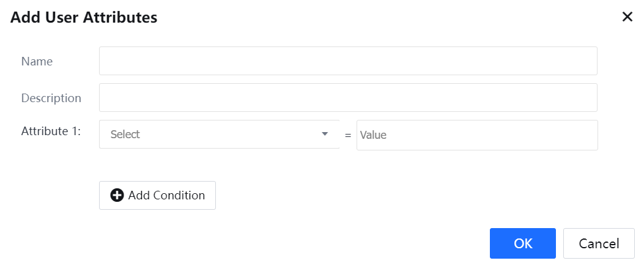
Task: Click the plus icon on Add Condition
Action: click(x=117, y=196)
